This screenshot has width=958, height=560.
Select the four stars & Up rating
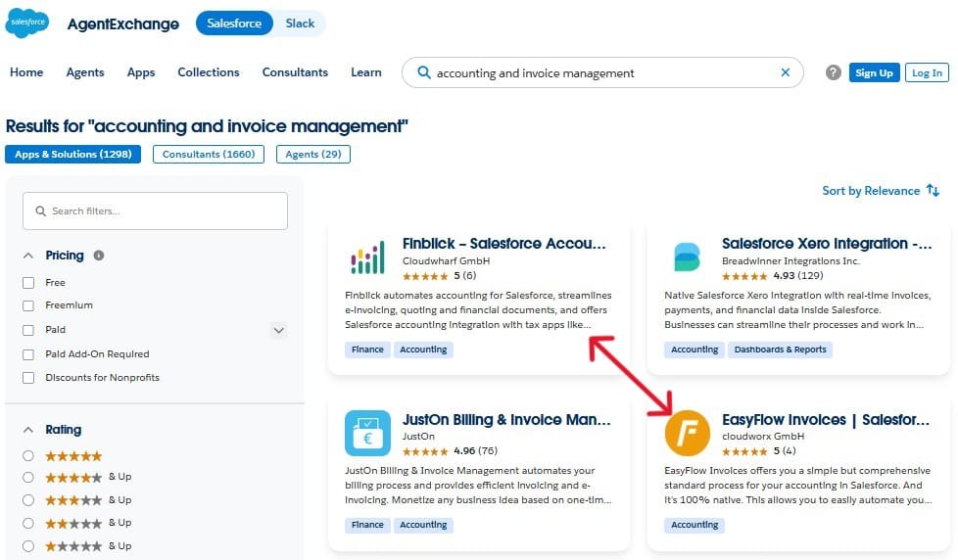click(28, 477)
